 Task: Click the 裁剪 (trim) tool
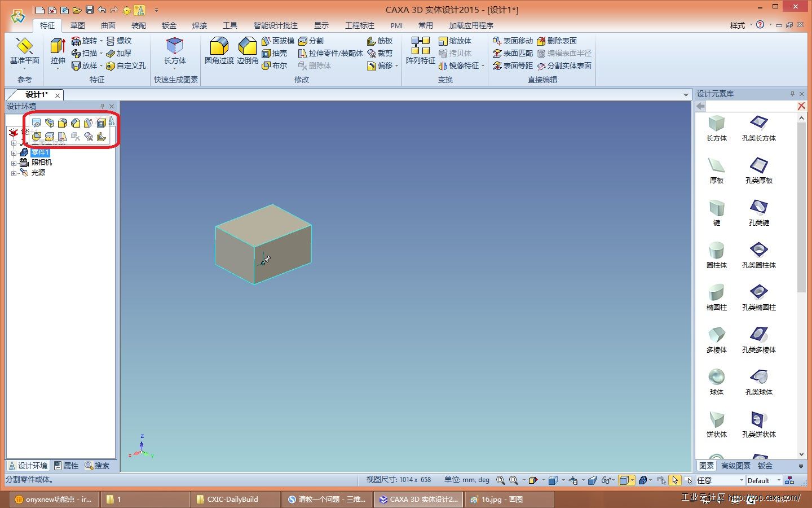click(379, 53)
